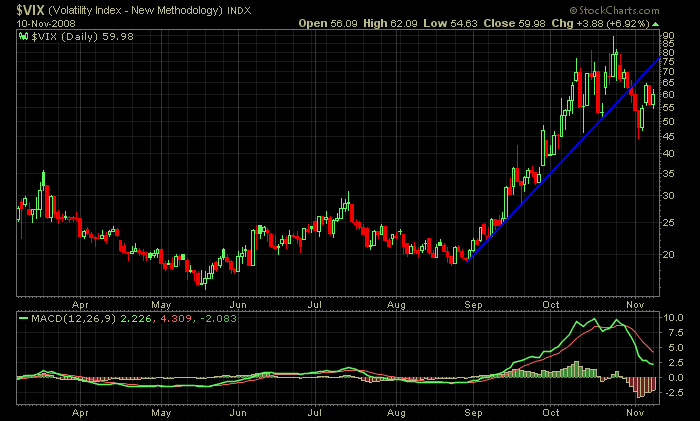
Task: Click the Nov label under the price chart
Action: [635, 304]
